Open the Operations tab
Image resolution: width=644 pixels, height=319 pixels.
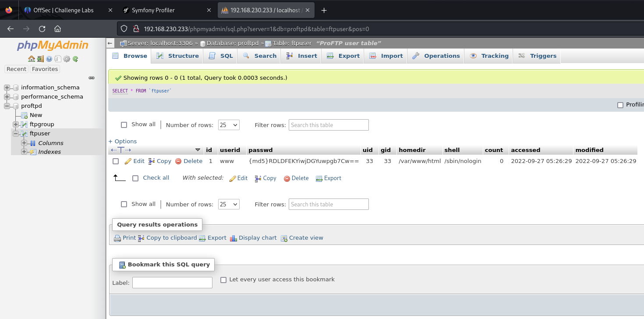click(436, 56)
